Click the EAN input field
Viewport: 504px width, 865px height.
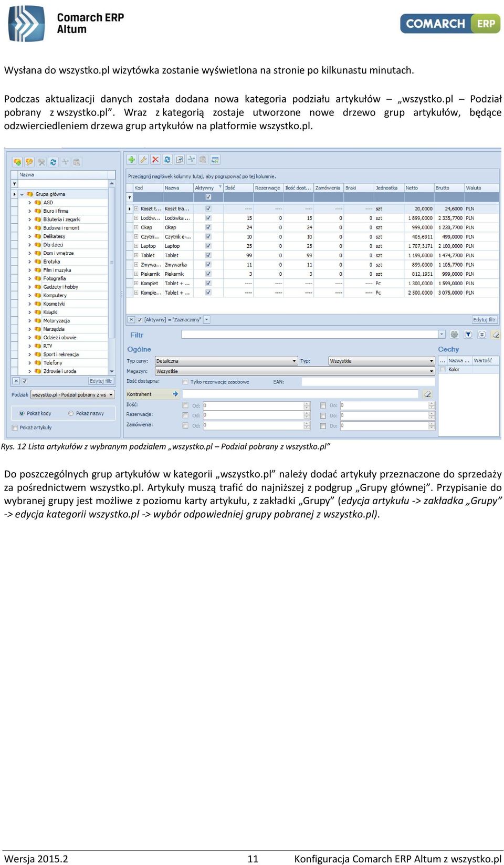(x=369, y=382)
